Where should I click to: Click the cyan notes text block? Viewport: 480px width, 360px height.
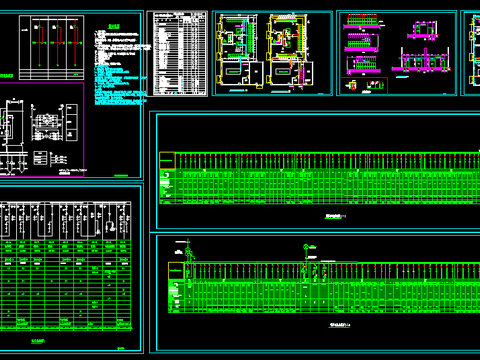[x=120, y=85]
